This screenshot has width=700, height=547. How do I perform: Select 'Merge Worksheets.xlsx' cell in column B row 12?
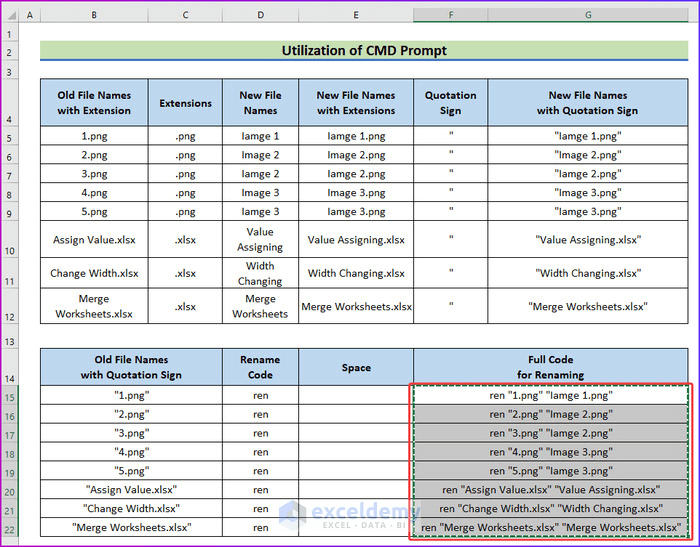pyautogui.click(x=94, y=306)
